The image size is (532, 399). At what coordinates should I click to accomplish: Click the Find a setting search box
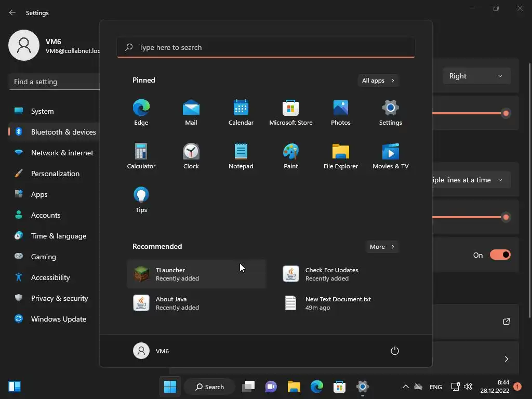54,82
